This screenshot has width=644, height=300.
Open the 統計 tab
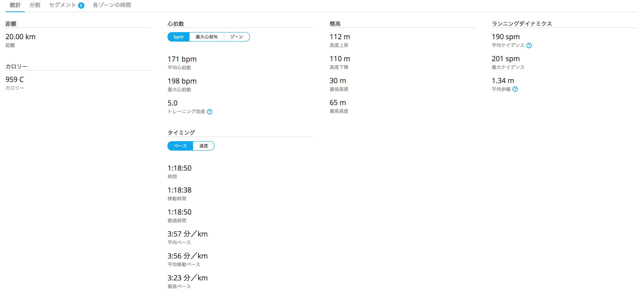click(15, 5)
